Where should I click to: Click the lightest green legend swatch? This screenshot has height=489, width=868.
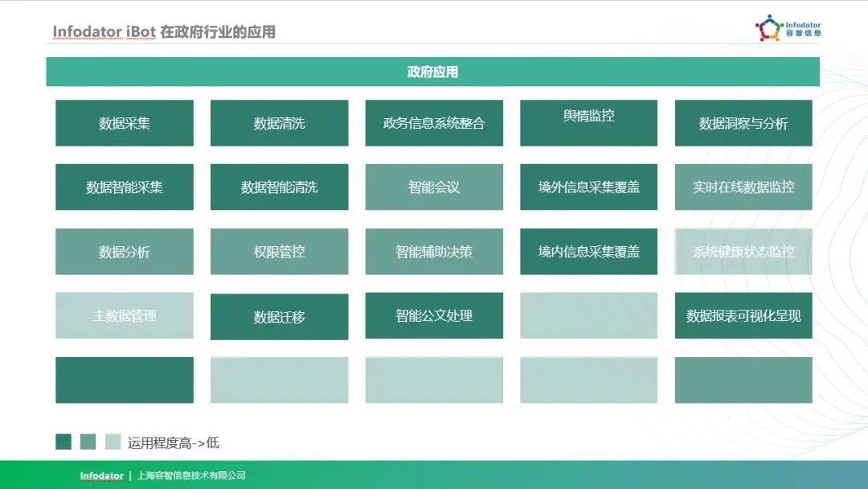coord(113,442)
